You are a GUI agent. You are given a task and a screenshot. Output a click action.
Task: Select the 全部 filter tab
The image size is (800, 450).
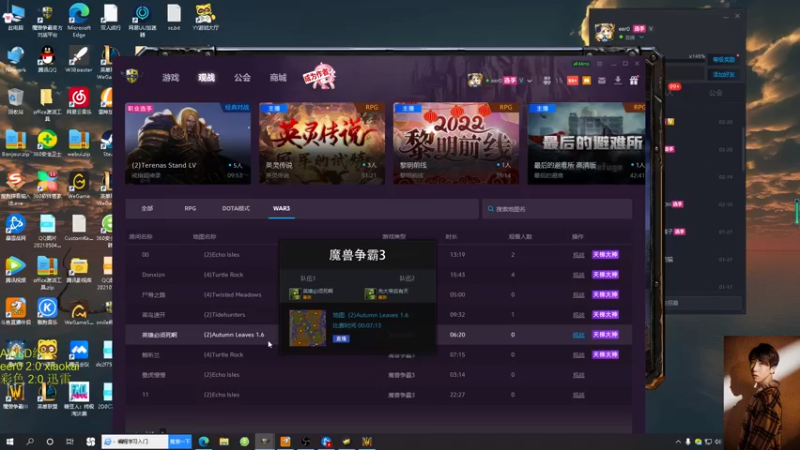pyautogui.click(x=147, y=208)
